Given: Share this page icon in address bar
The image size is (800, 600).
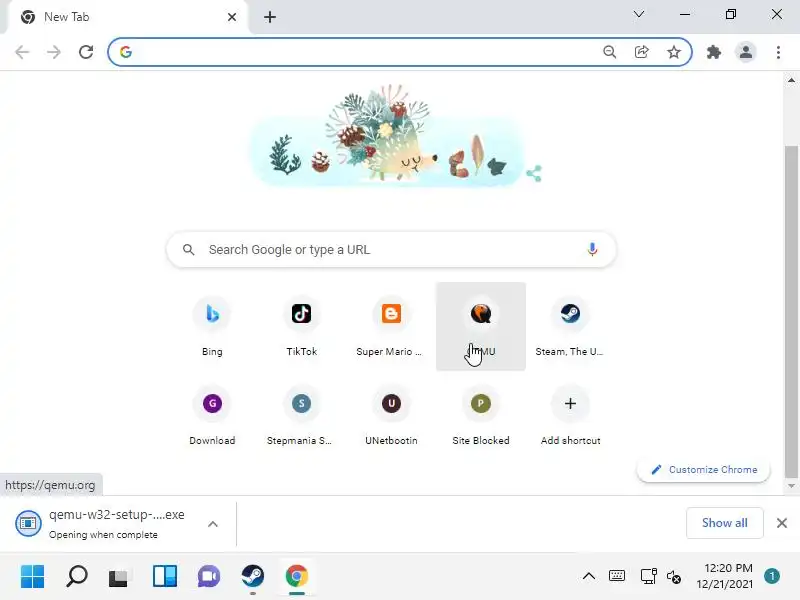Looking at the screenshot, I should tap(641, 52).
